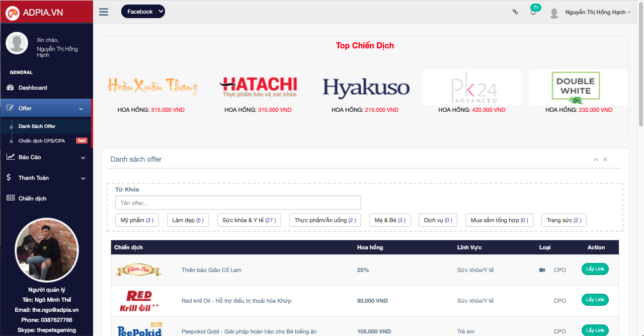
Task: Click the hot badge on CPS/CPA
Action: coord(82,141)
